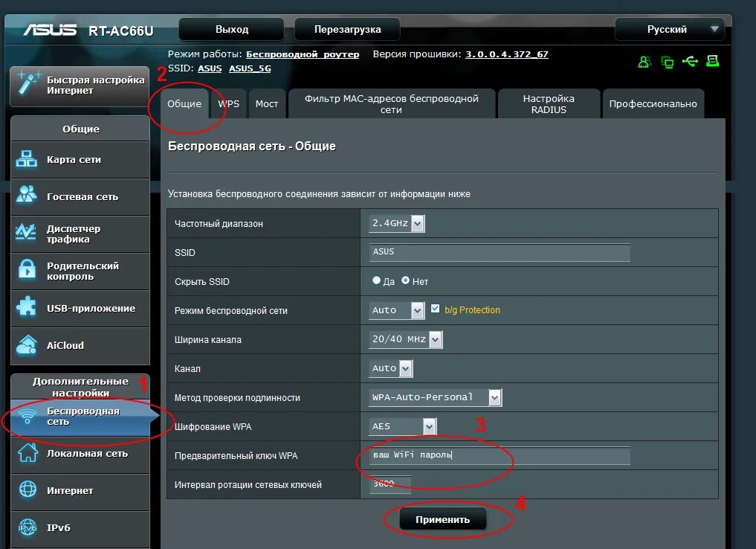Select 'Да' to hide SSID

point(377,280)
